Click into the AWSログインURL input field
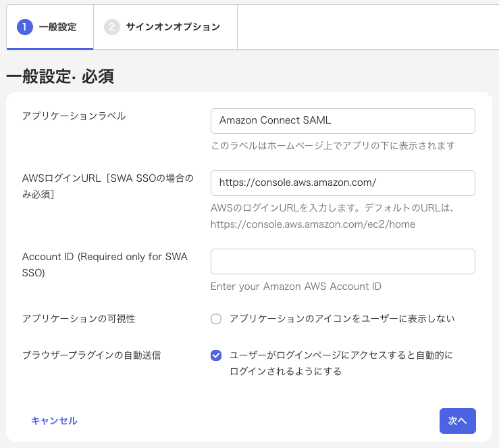Image resolution: width=499 pixels, height=448 pixels. (x=342, y=183)
